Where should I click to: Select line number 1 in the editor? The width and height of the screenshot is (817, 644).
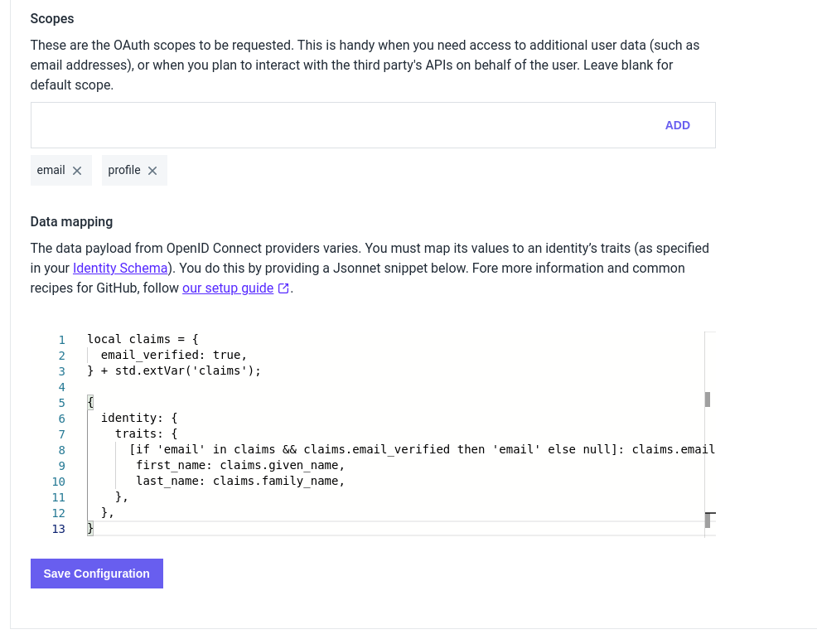[x=61, y=340]
